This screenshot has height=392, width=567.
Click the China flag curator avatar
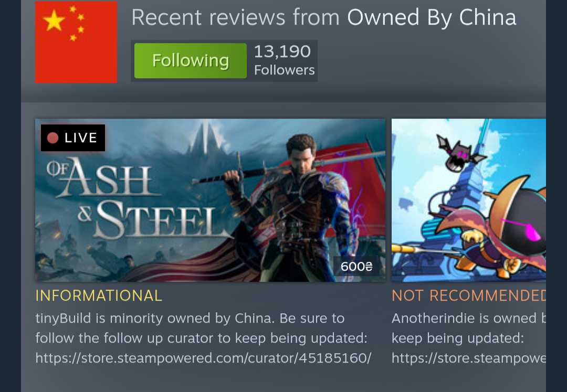(76, 42)
